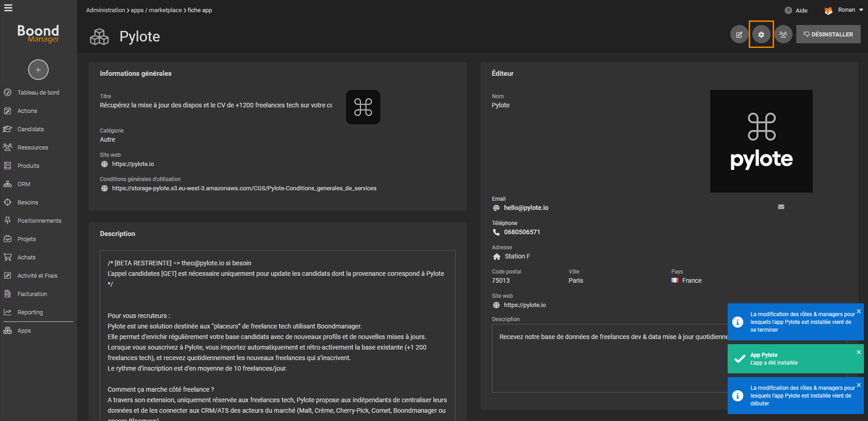Open the conditions générales d'utilisation link
Screen dimensions: 868x421
(x=244, y=189)
